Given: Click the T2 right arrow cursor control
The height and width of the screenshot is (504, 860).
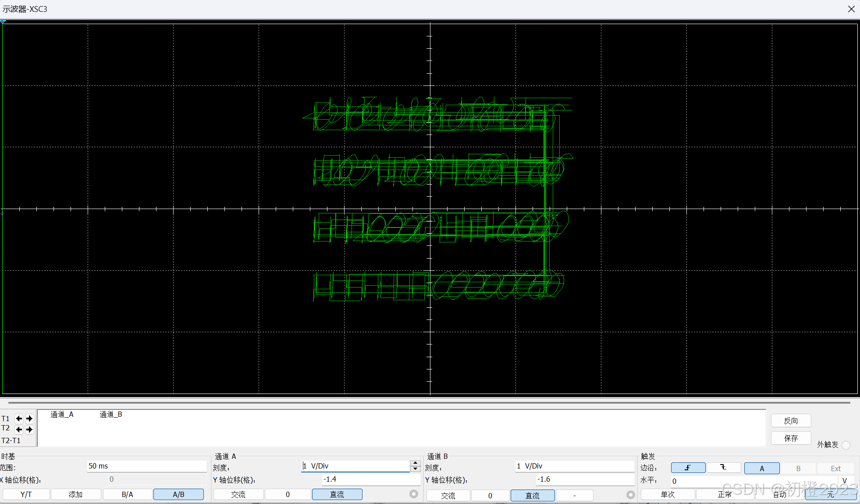Looking at the screenshot, I should coord(29,429).
